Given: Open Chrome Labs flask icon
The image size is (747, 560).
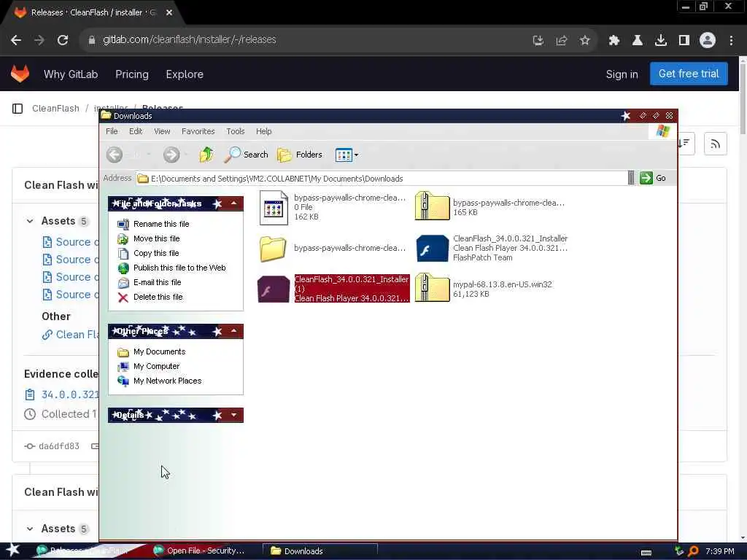Looking at the screenshot, I should point(637,41).
